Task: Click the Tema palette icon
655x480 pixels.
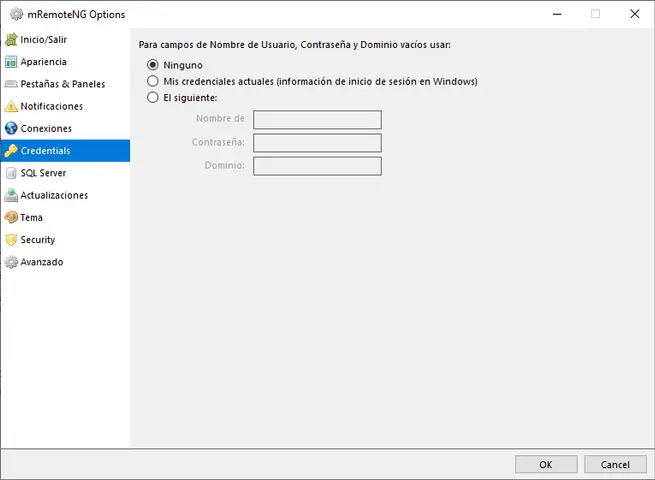Action: click(x=11, y=217)
